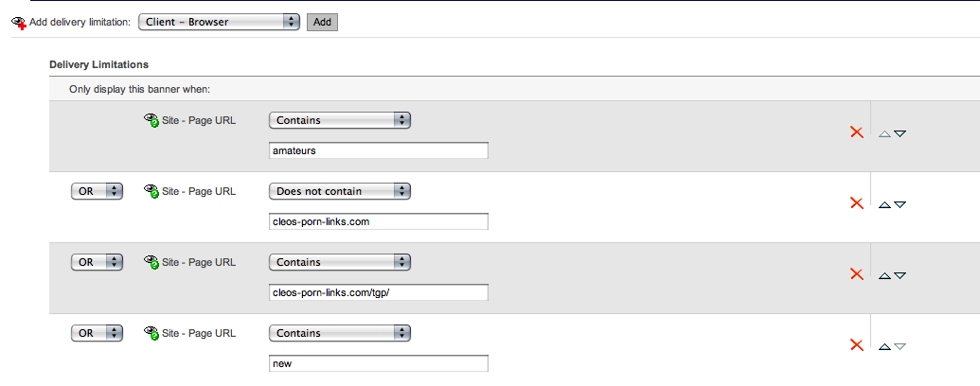Open the 'Does not contain' operator dropdown
The width and height of the screenshot is (980, 386).
[339, 191]
